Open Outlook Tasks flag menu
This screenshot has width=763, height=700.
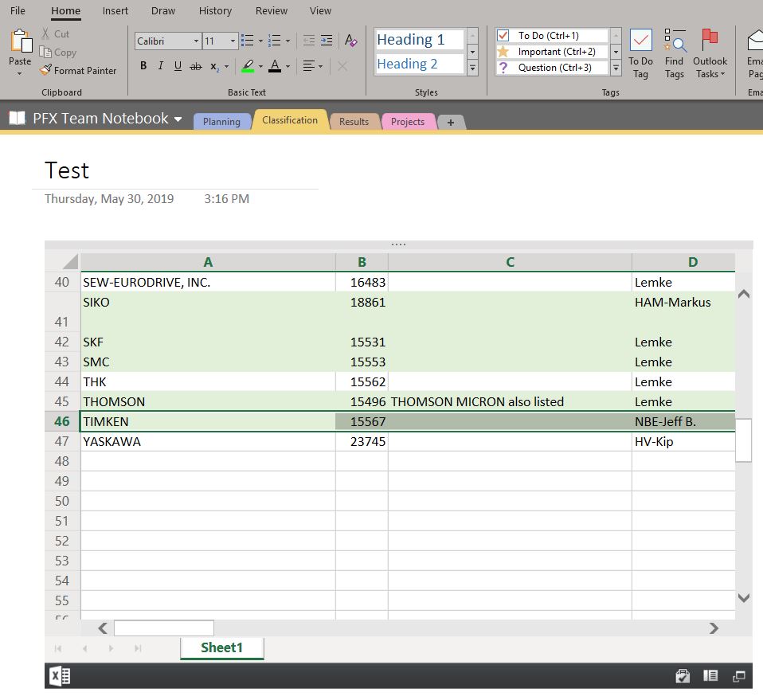coord(710,53)
